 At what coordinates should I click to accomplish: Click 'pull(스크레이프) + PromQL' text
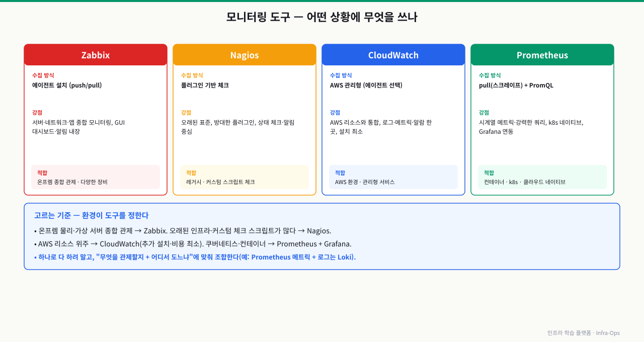(516, 85)
